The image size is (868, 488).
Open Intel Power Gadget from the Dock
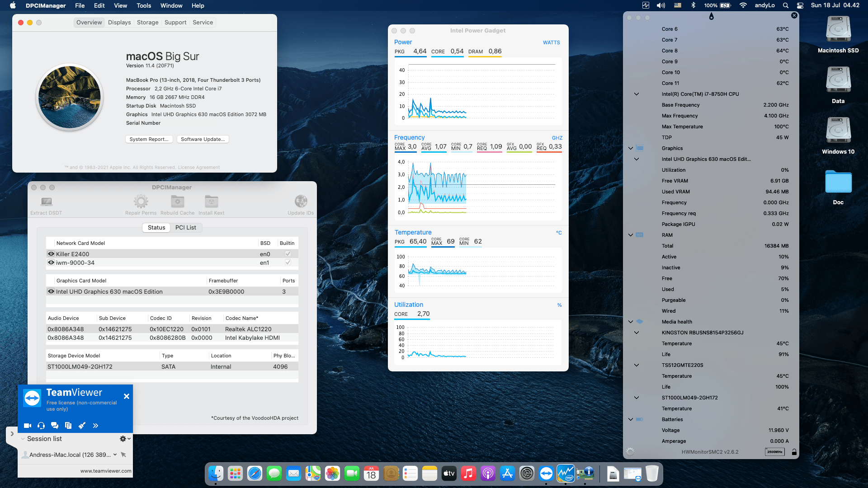pyautogui.click(x=566, y=474)
